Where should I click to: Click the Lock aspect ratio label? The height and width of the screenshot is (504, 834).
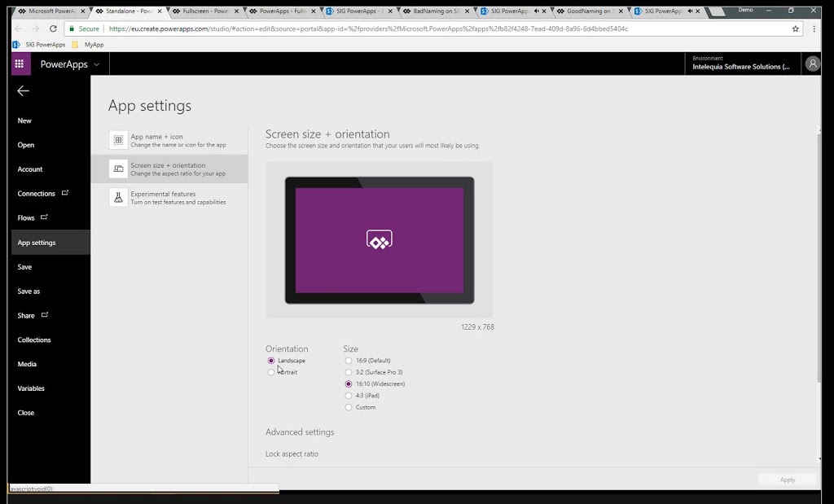(x=292, y=454)
